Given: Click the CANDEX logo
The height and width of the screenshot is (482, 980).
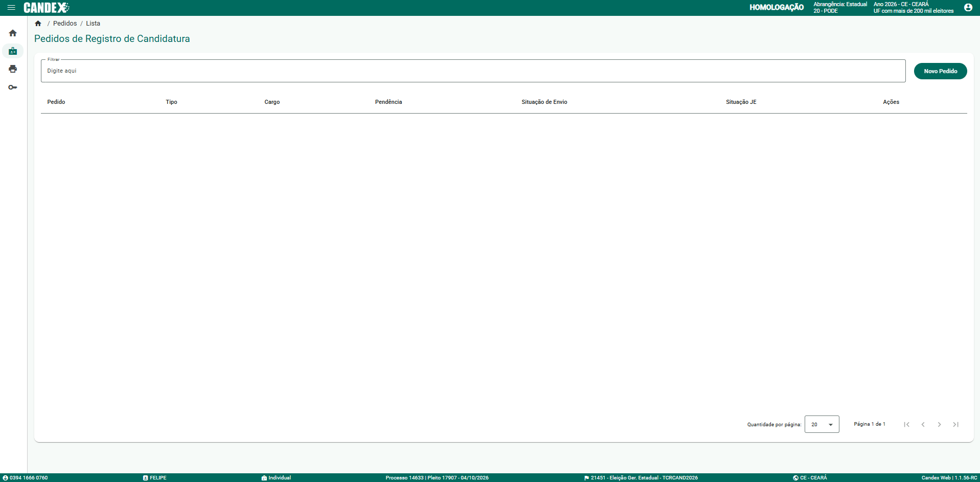Looking at the screenshot, I should pyautogui.click(x=47, y=8).
